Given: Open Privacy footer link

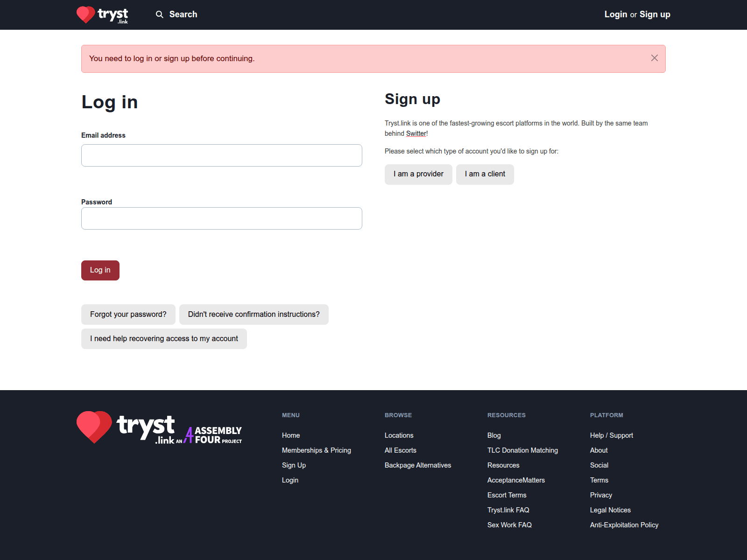Looking at the screenshot, I should [x=601, y=495].
